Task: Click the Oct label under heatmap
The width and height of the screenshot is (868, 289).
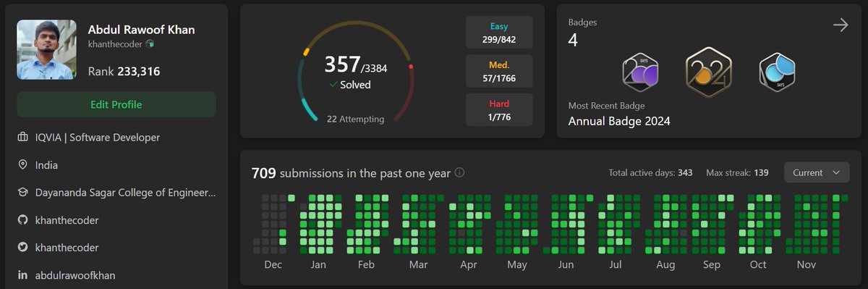Action: 758,265
